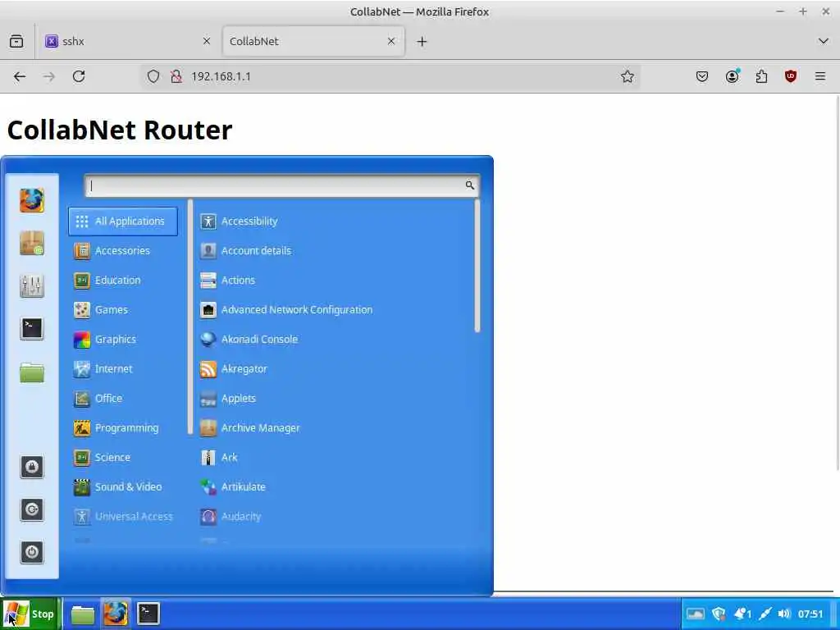Viewport: 840px width, 630px height.
Task: Open Terminal from the taskbar
Action: 148,614
